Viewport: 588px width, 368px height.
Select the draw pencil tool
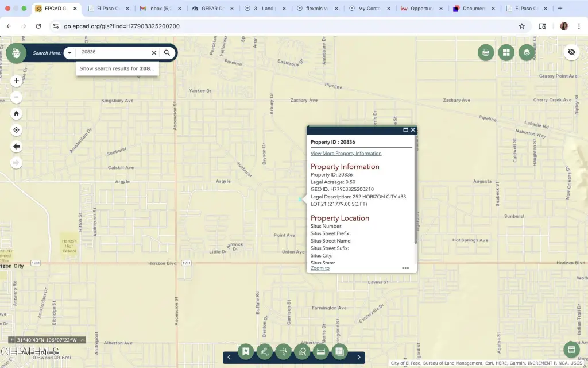pos(264,351)
